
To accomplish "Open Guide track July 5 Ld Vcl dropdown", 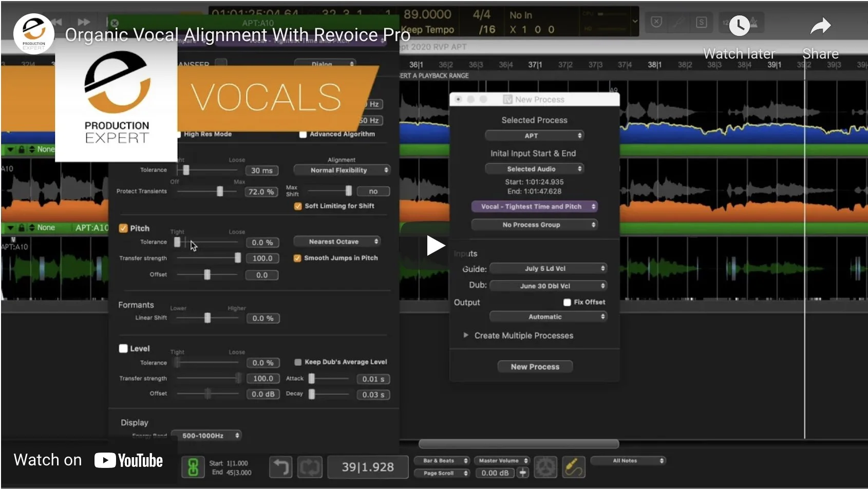I will point(548,268).
